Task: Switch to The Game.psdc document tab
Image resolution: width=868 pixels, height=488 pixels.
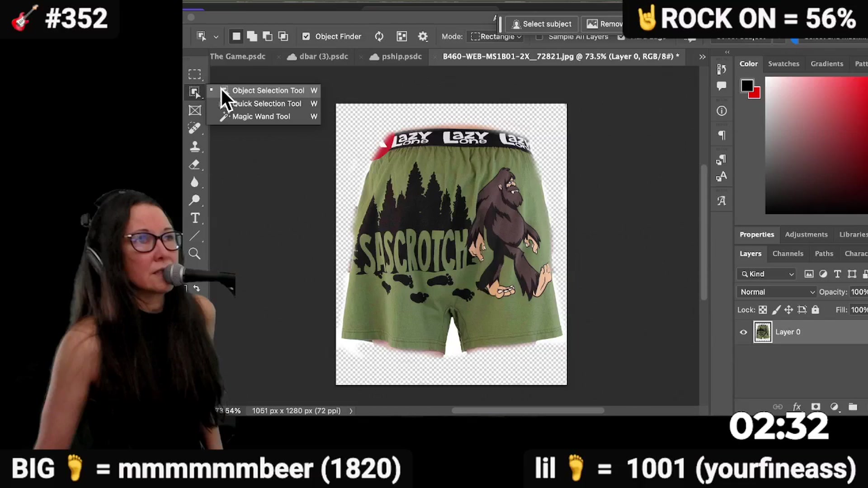Action: click(x=238, y=56)
